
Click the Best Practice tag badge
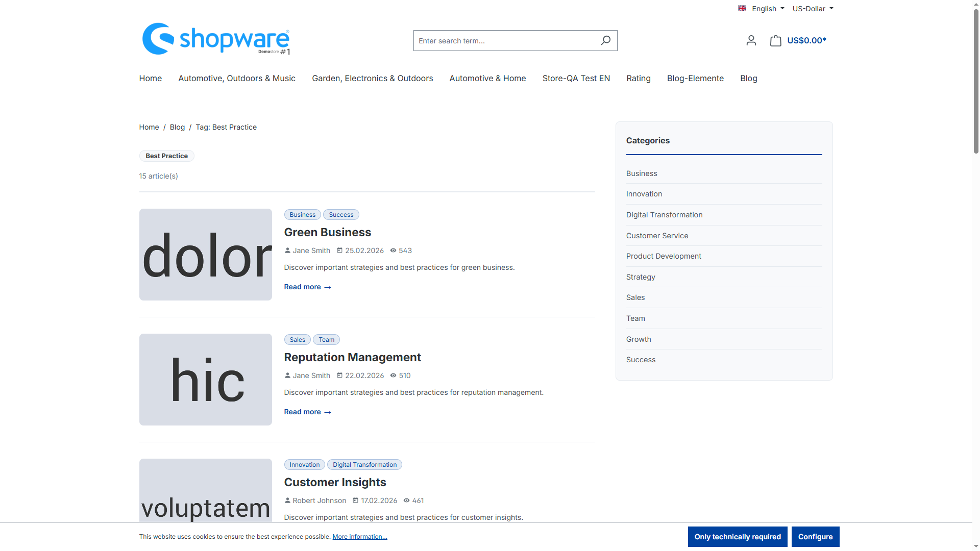tap(166, 156)
